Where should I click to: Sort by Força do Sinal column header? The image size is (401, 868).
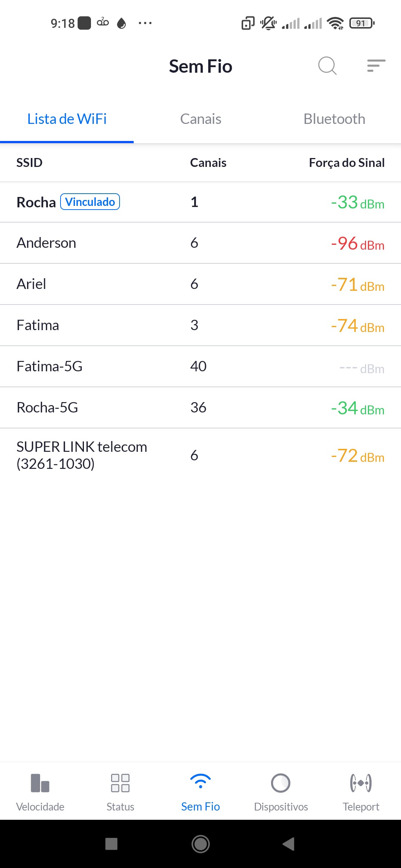[346, 163]
